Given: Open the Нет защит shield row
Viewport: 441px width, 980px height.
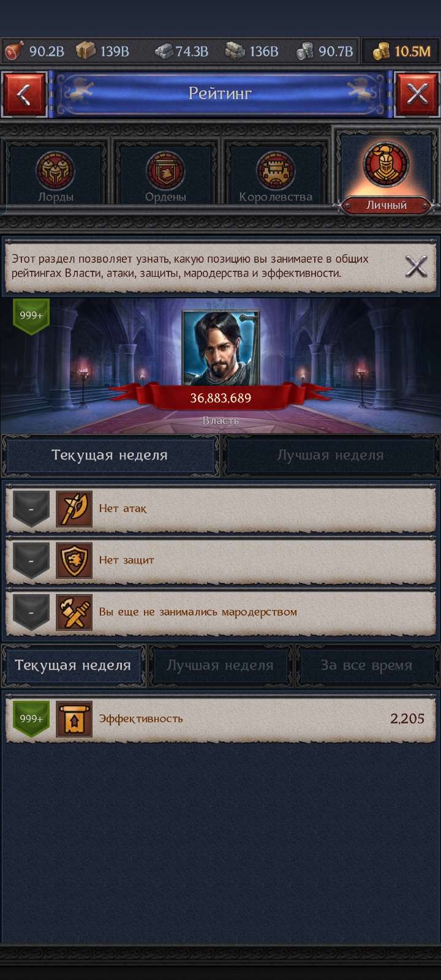Looking at the screenshot, I should pyautogui.click(x=221, y=560).
